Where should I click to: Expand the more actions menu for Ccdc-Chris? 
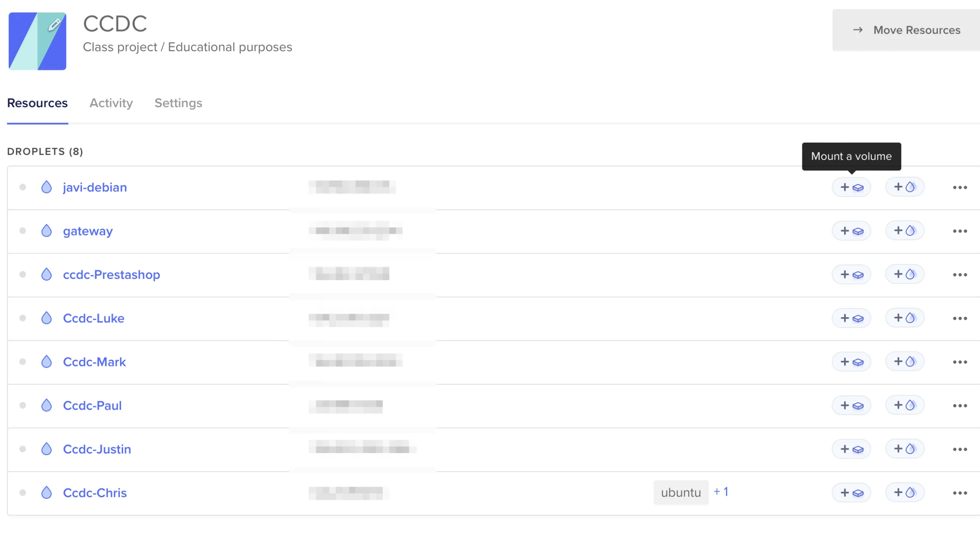pyautogui.click(x=960, y=493)
